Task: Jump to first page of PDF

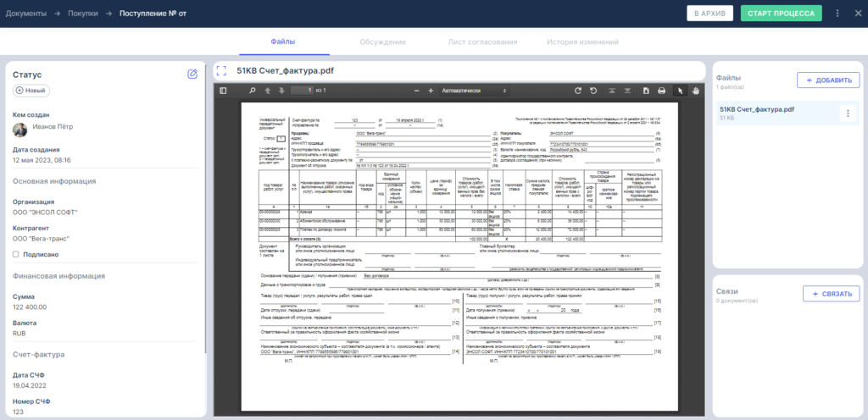Action: coord(612,91)
